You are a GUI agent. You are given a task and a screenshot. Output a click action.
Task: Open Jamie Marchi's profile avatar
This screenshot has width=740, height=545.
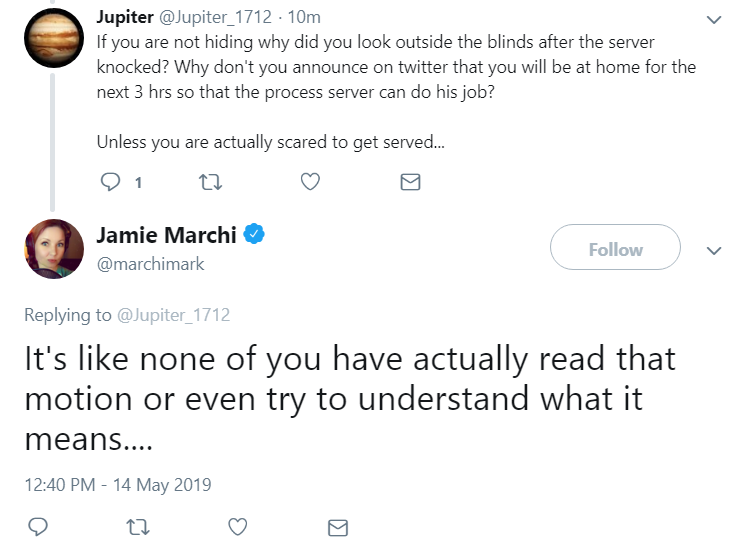click(x=53, y=249)
